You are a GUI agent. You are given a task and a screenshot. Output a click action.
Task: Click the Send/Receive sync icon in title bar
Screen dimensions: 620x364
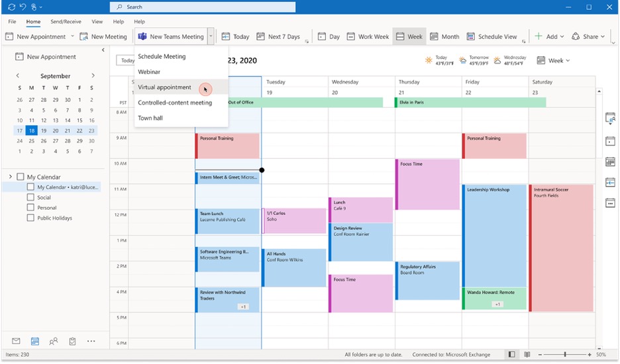pos(11,7)
